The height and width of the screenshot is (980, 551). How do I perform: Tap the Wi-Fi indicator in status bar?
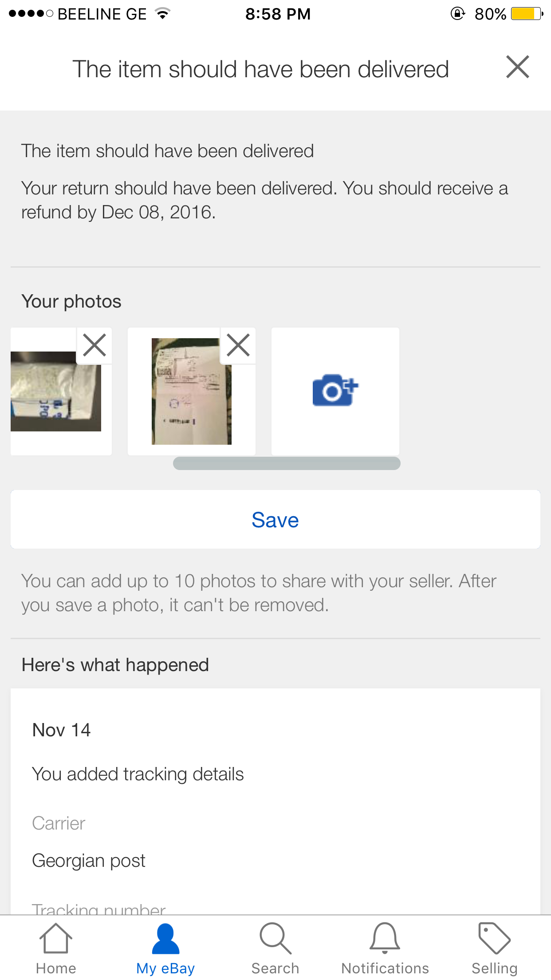tap(163, 14)
